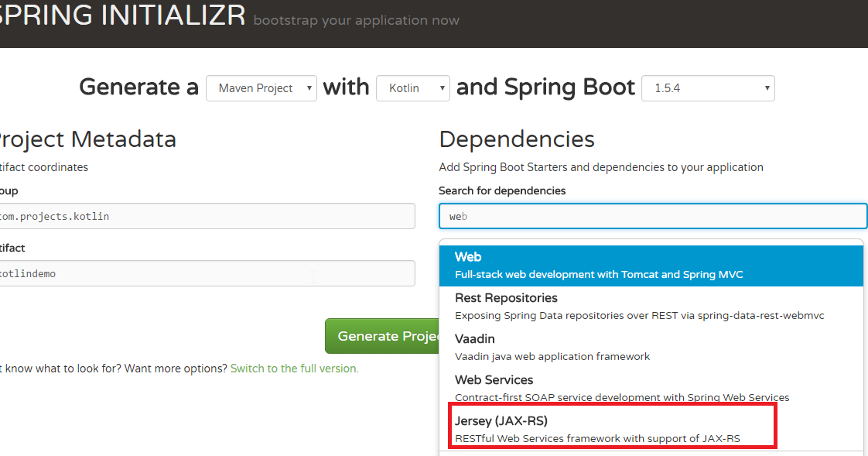This screenshot has height=456, width=868.
Task: Expand the Maven Project dropdown arrow
Action: tap(311, 87)
